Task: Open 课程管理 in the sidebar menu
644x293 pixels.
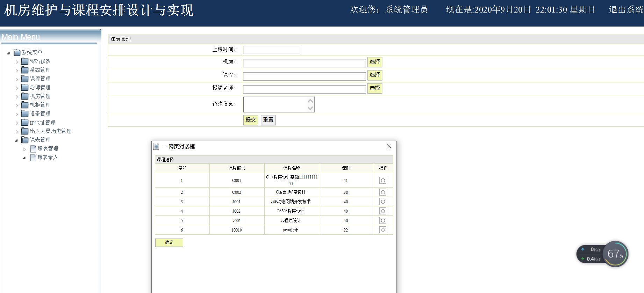Action: (x=40, y=79)
